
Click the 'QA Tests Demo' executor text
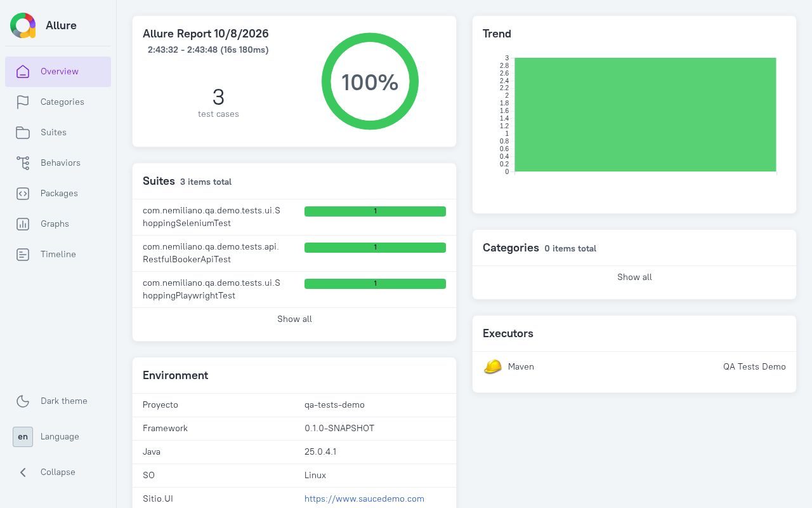[x=754, y=367]
